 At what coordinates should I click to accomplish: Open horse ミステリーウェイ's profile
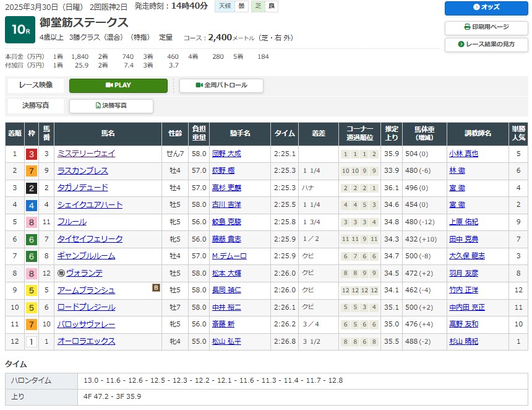click(x=86, y=154)
